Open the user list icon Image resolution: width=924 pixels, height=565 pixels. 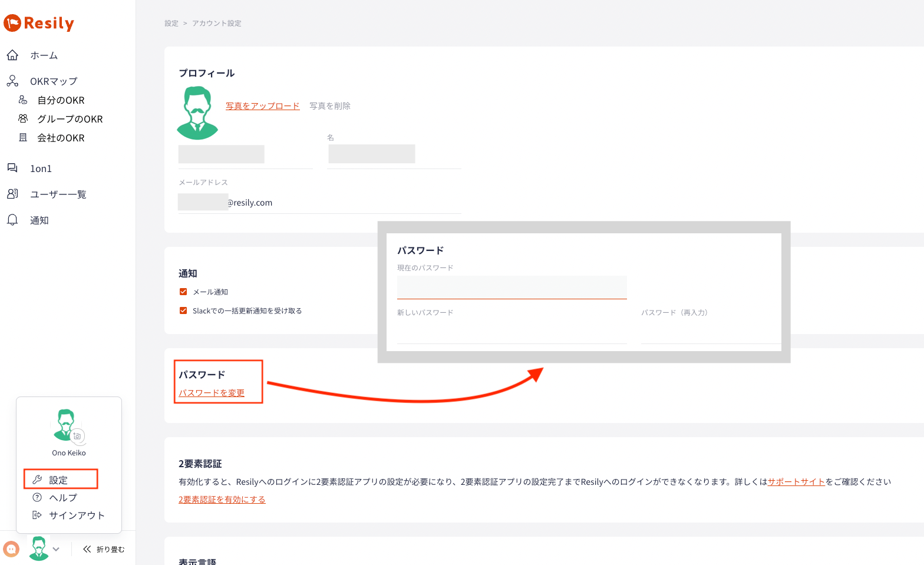(12, 194)
